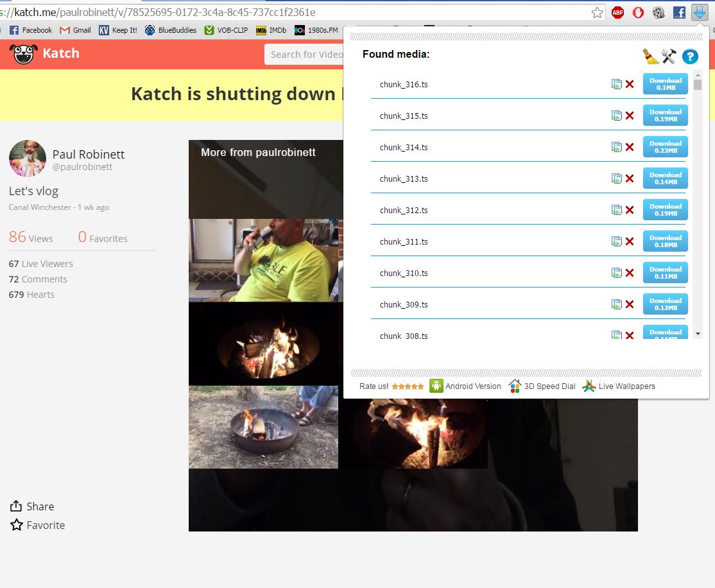Image resolution: width=715 pixels, height=588 pixels.
Task: Clear found media list with broom icon
Action: pyautogui.click(x=651, y=56)
